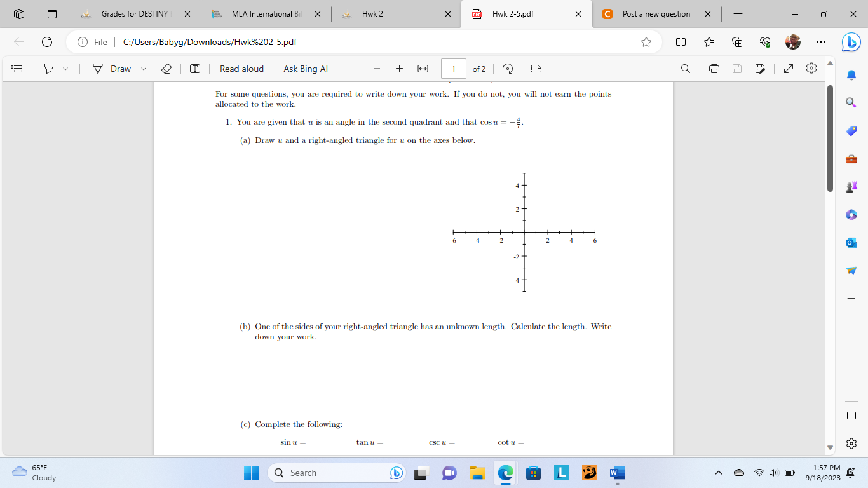Open the PDF table of contents icon
The width and height of the screenshot is (868, 488).
(x=17, y=69)
